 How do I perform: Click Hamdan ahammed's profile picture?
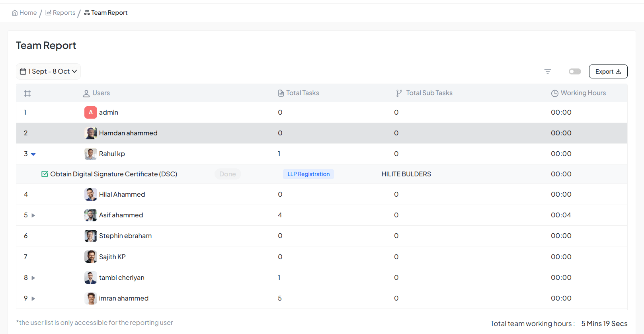(91, 133)
